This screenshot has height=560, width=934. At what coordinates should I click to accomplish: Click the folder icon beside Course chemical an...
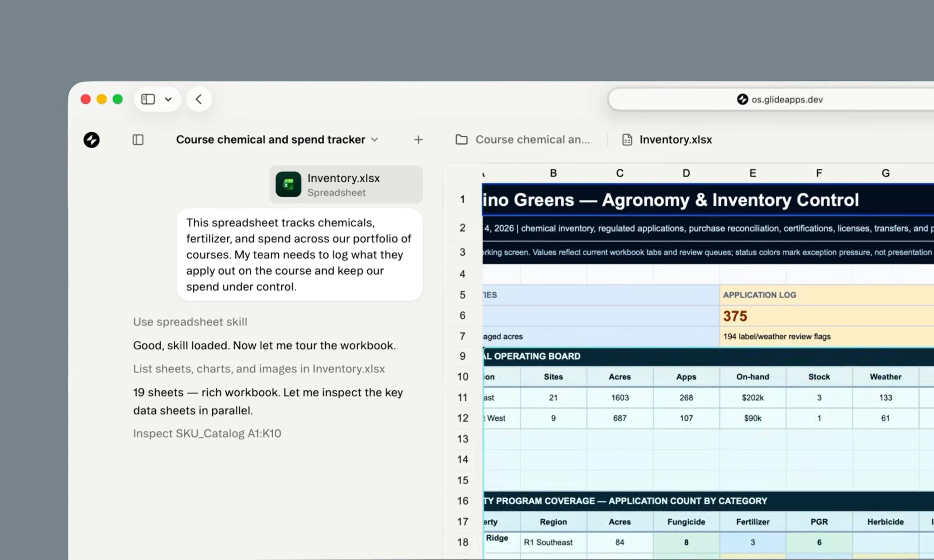[461, 140]
